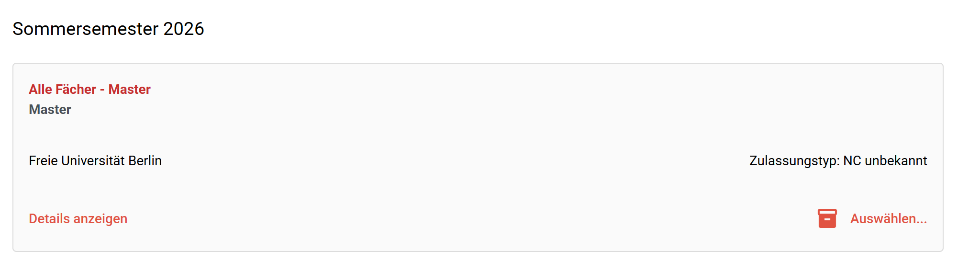Screen dimensions: 980x273
Task: Click the year "2026" in the heading
Action: click(184, 29)
